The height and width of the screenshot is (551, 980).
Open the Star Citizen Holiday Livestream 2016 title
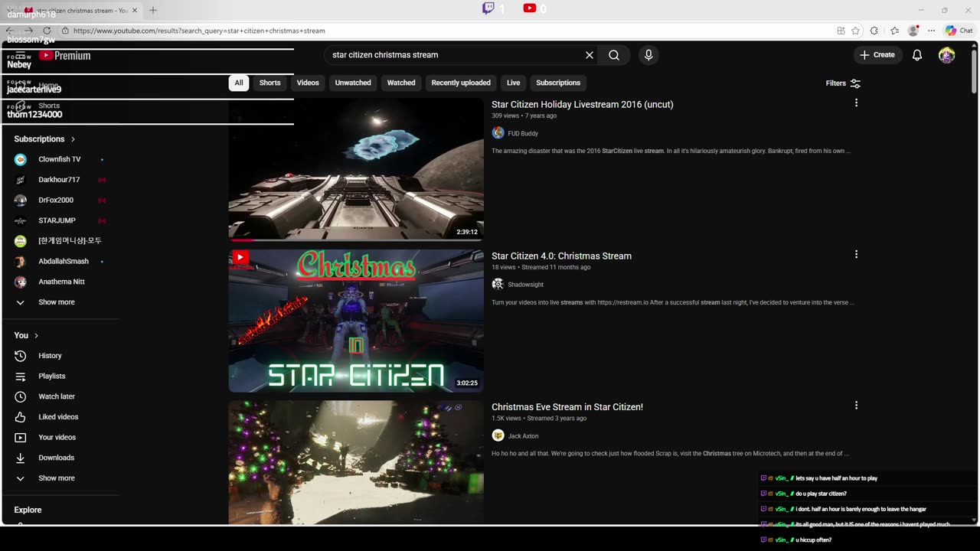coord(583,104)
